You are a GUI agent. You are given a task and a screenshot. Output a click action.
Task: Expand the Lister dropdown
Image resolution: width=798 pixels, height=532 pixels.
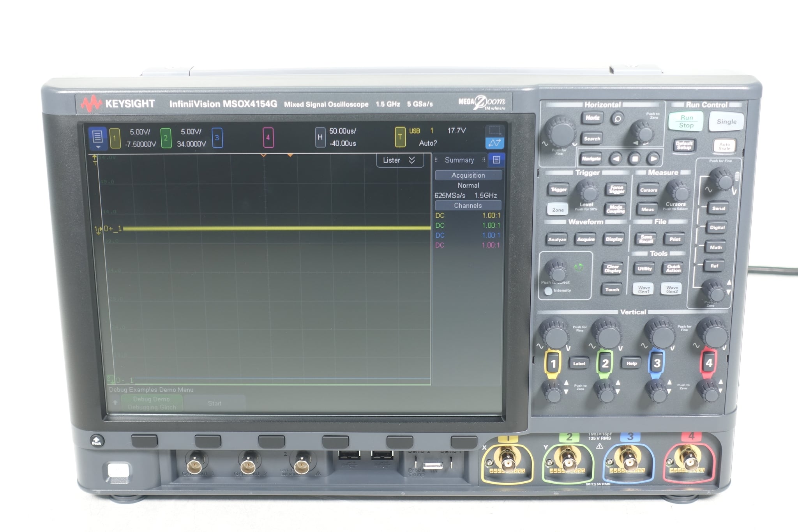pyautogui.click(x=400, y=160)
